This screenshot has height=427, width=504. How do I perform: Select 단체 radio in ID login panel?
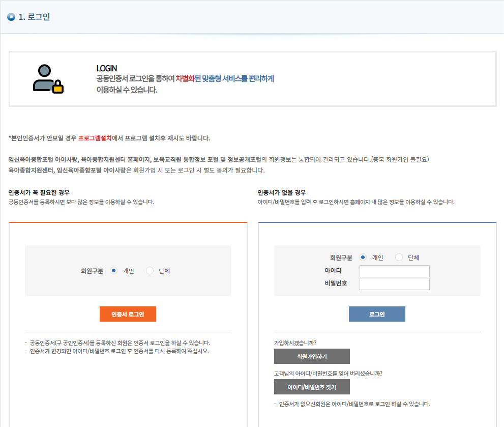coord(399,258)
